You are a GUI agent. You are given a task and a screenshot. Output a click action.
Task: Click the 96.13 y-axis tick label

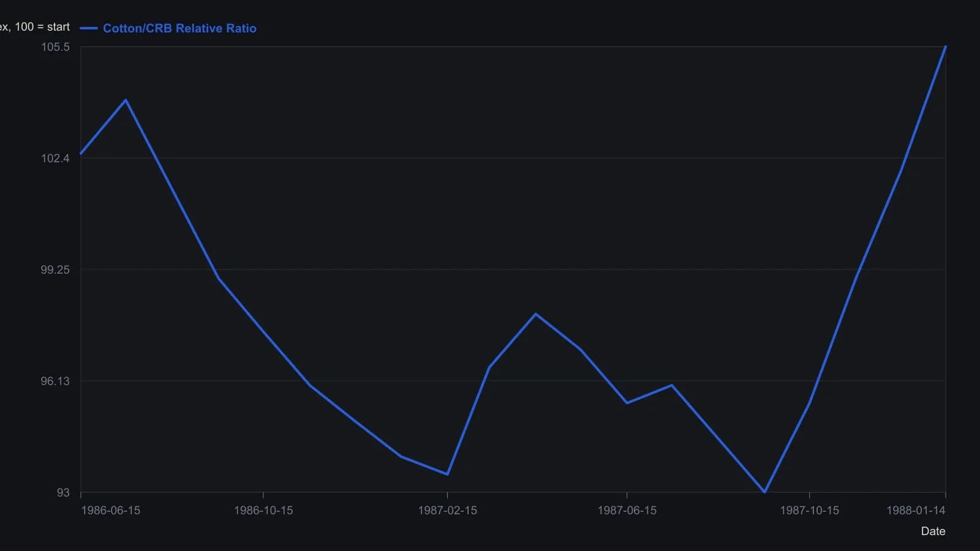tap(55, 381)
